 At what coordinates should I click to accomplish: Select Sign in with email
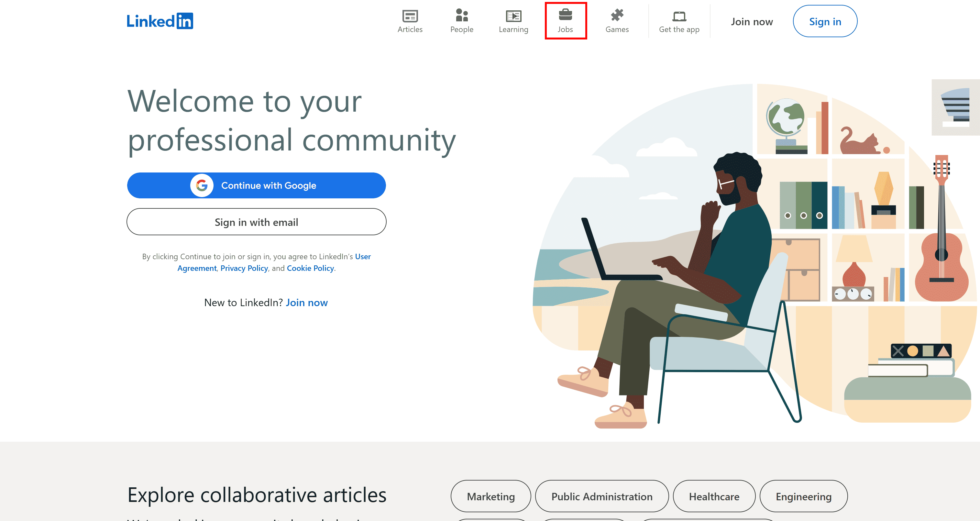coord(257,222)
